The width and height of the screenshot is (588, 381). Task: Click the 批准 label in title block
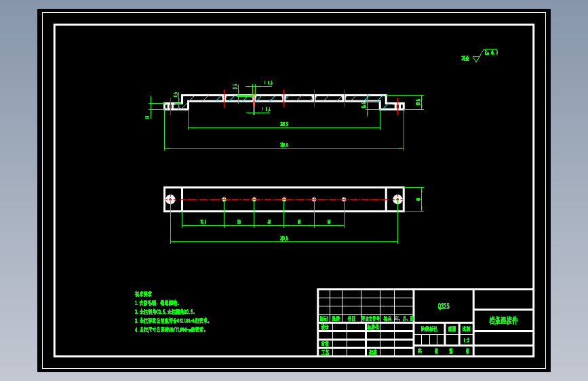coord(373,352)
